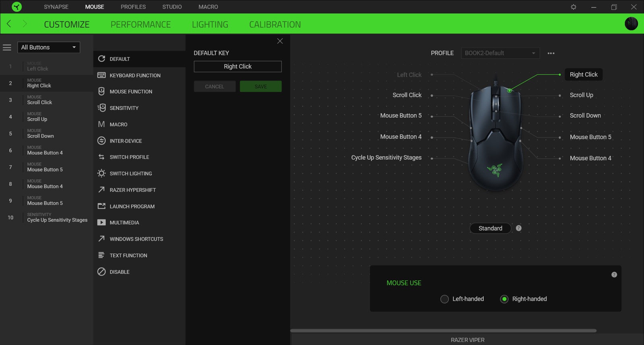Toggle the Standard mode button
Image resolution: width=644 pixels, height=345 pixels.
tap(490, 229)
